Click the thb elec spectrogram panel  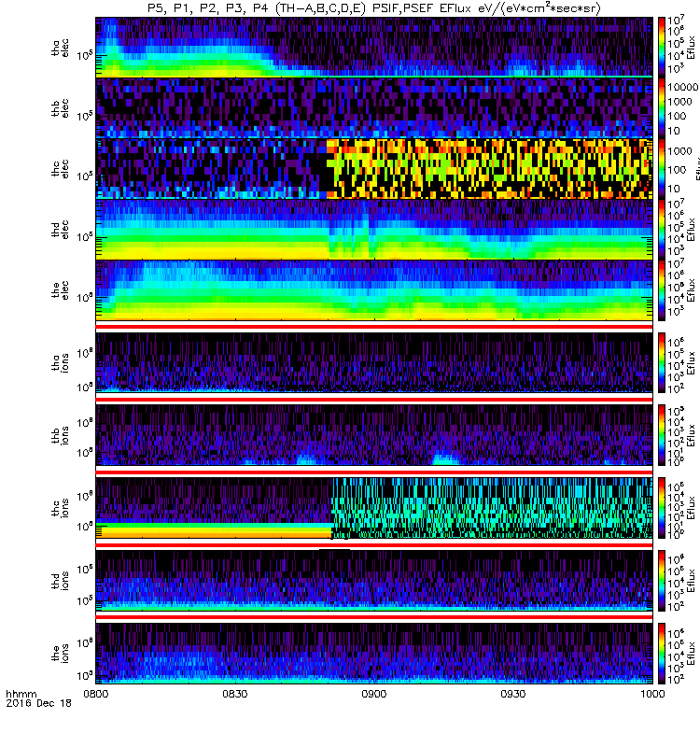click(374, 107)
